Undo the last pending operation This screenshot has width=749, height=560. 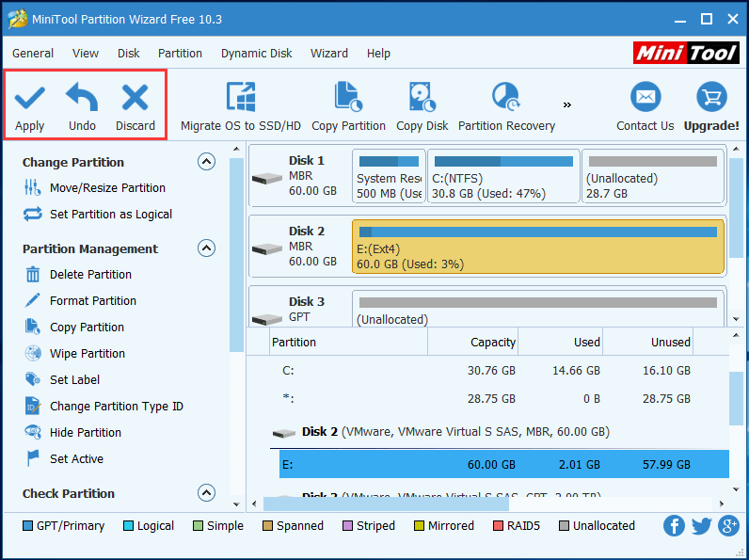click(82, 98)
